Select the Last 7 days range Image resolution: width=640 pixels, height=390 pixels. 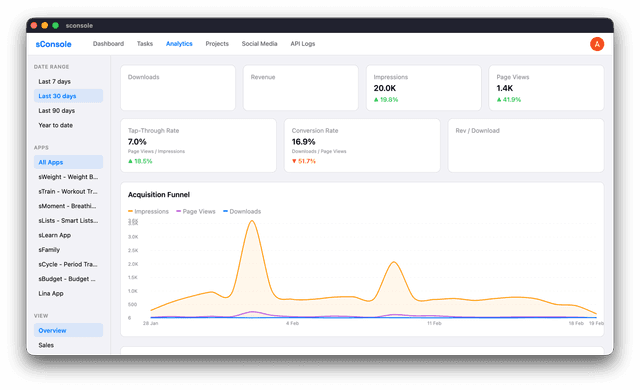coord(68,82)
